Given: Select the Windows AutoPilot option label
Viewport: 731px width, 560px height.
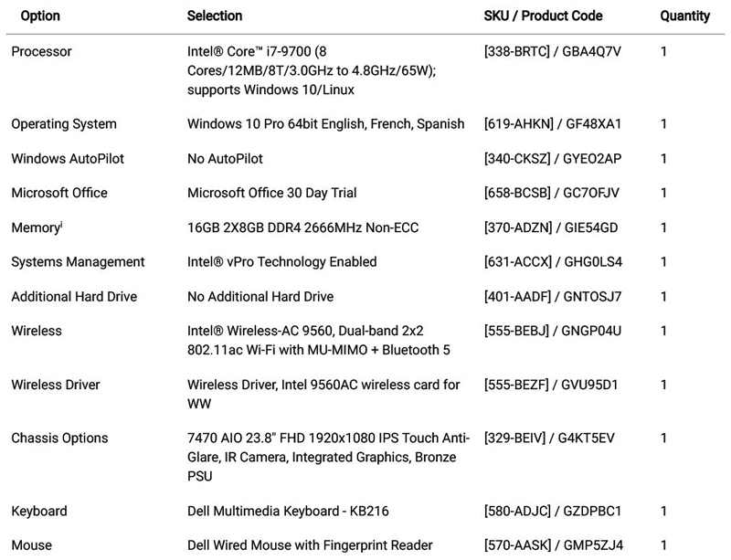Looking at the screenshot, I should tap(68, 158).
